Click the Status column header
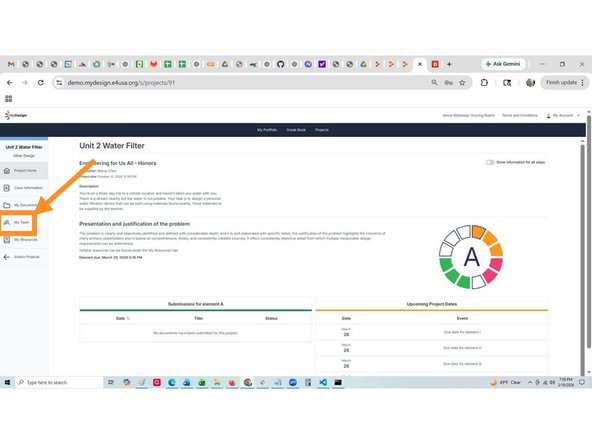592x444 pixels. 271,318
